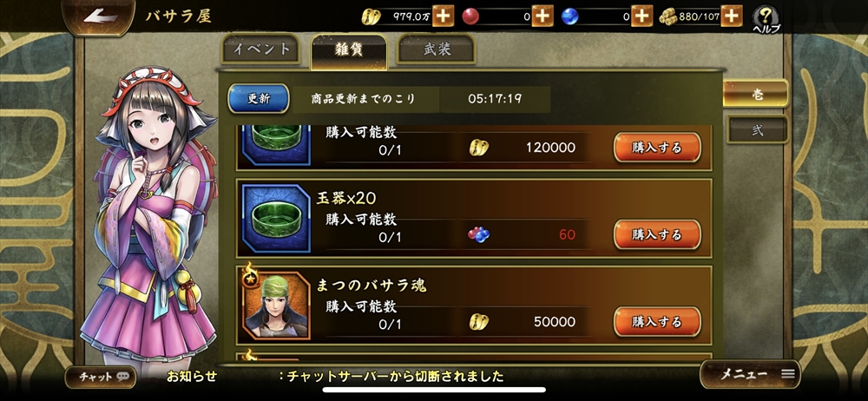Image resolution: width=868 pixels, height=401 pixels.
Task: Add gold bars with plus icon
Action: [x=732, y=16]
